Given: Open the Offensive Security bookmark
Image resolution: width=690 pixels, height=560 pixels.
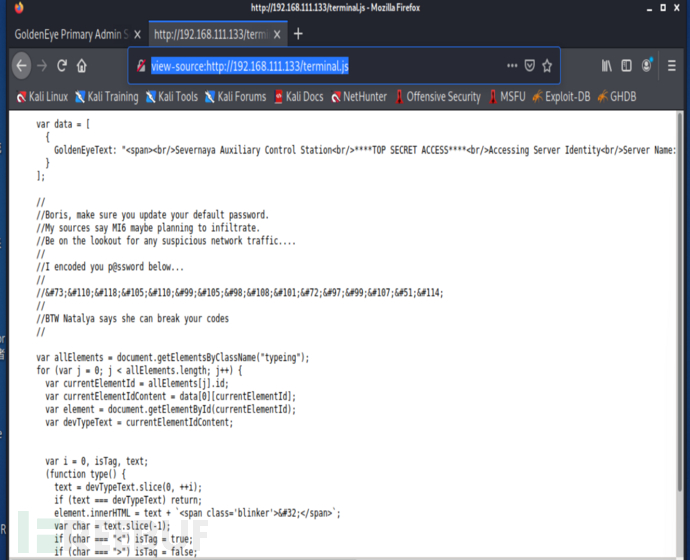Looking at the screenshot, I should (x=438, y=97).
